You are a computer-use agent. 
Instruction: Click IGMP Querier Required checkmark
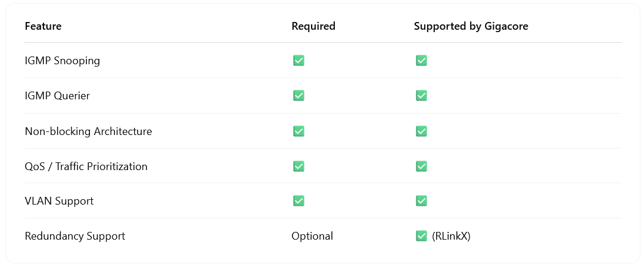click(298, 96)
